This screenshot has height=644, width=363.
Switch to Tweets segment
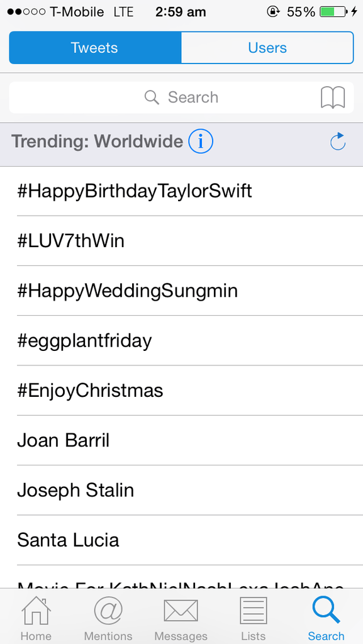pyautogui.click(x=95, y=48)
